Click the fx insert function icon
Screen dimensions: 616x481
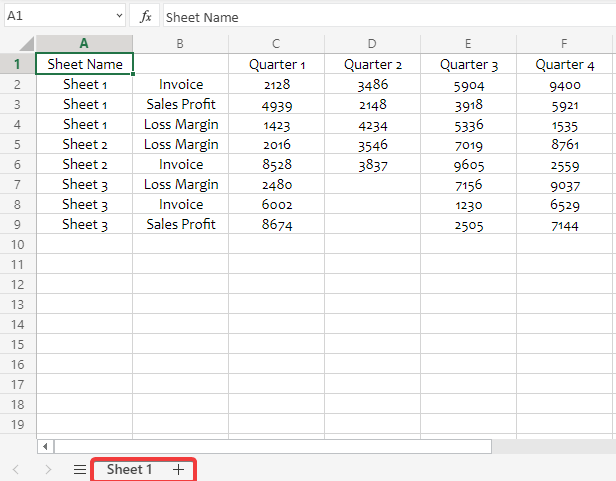coord(145,17)
